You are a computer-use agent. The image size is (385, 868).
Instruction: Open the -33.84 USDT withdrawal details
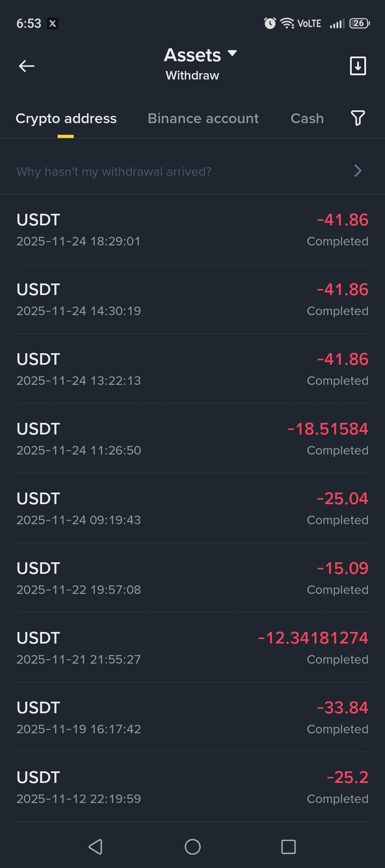192,717
